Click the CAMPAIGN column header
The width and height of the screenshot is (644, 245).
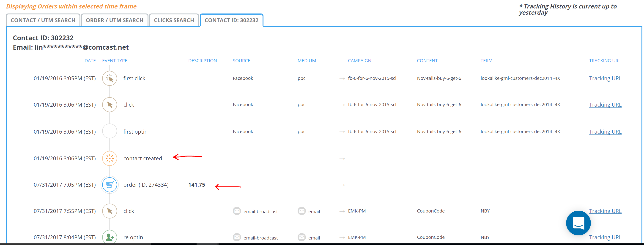click(359, 61)
